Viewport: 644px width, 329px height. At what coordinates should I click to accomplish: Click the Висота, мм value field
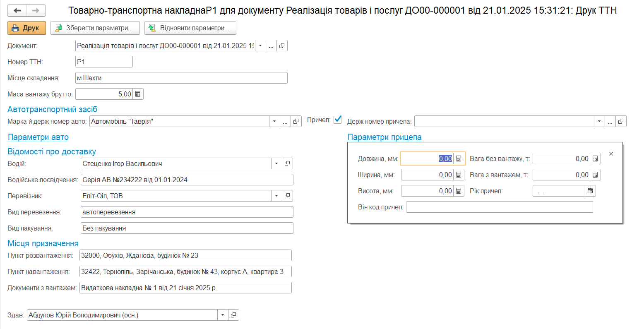[428, 191]
